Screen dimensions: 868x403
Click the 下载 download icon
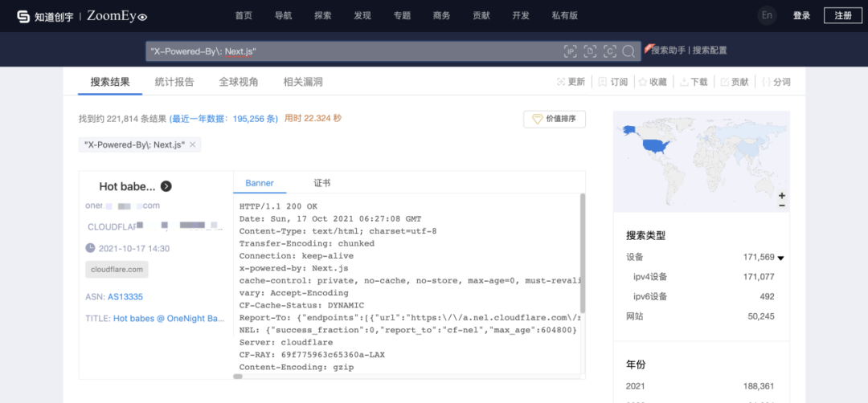click(x=684, y=82)
